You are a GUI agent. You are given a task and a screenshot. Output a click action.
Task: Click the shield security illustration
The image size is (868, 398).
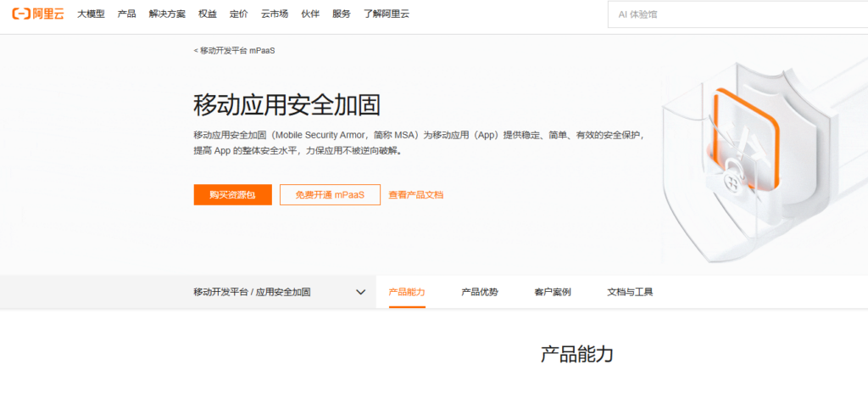[x=764, y=160]
